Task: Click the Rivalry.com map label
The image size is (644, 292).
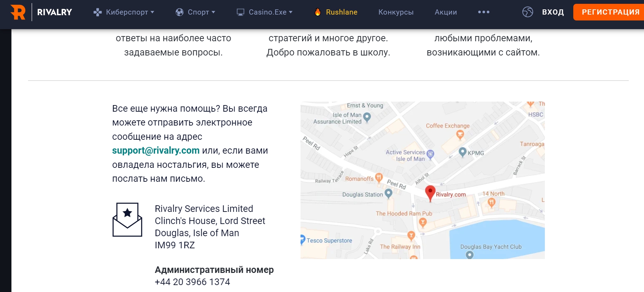Action: point(451,195)
